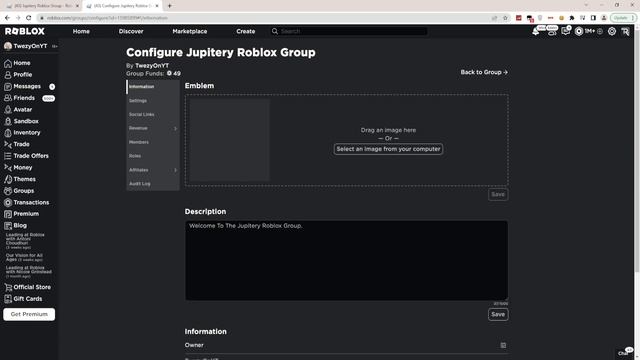Save the emblem with its Save button
Screen dimensions: 640x360
498,195
